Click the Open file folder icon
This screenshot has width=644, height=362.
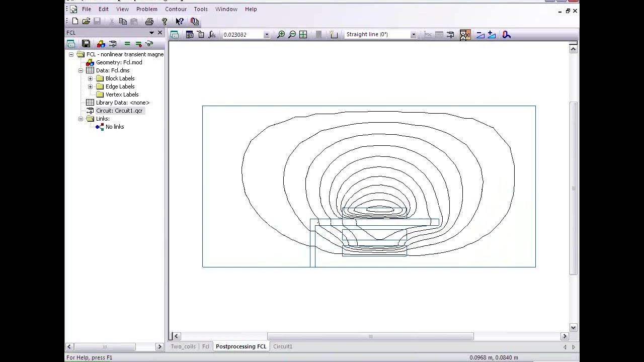click(x=86, y=21)
